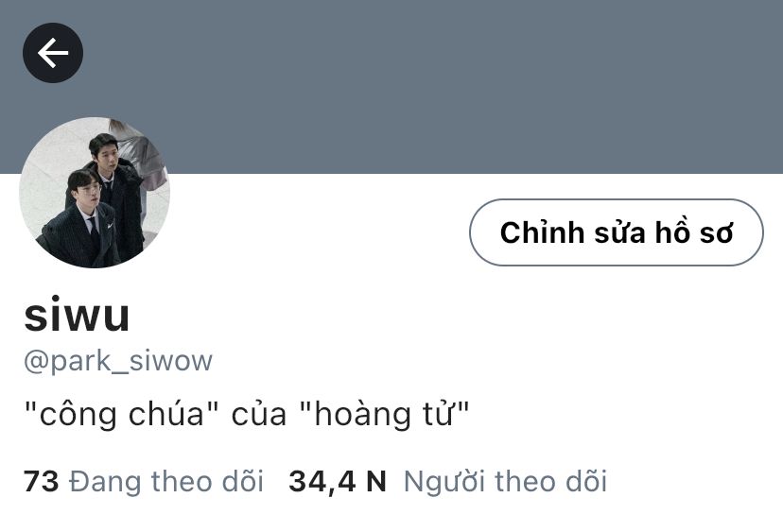Viewport: 783px width, 532px height.
Task: Tap the dark circle behind back arrow
Action: click(53, 53)
